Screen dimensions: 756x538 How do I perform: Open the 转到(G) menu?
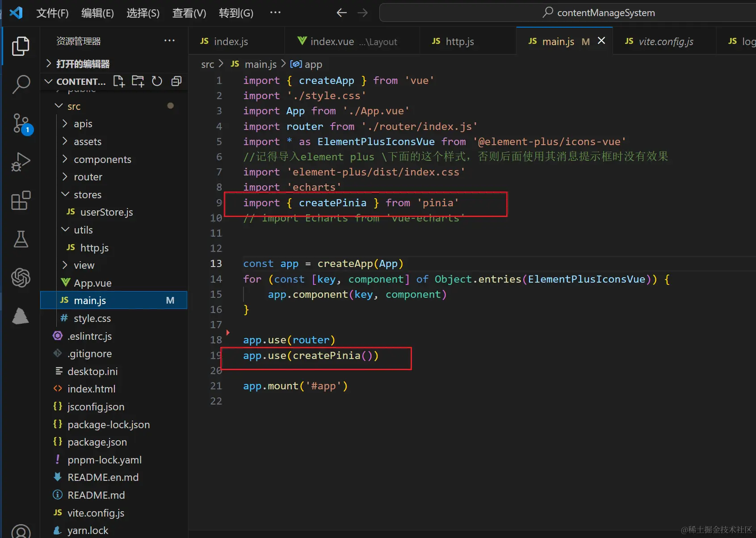pyautogui.click(x=236, y=13)
